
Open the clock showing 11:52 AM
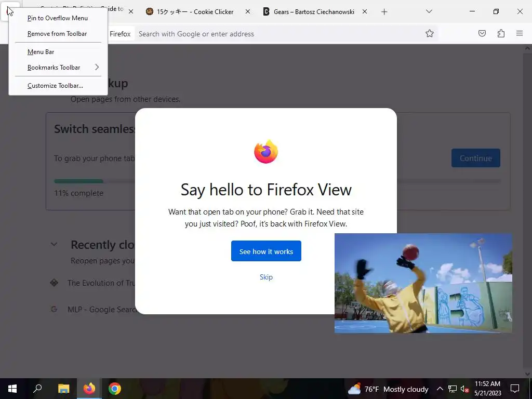(487, 389)
